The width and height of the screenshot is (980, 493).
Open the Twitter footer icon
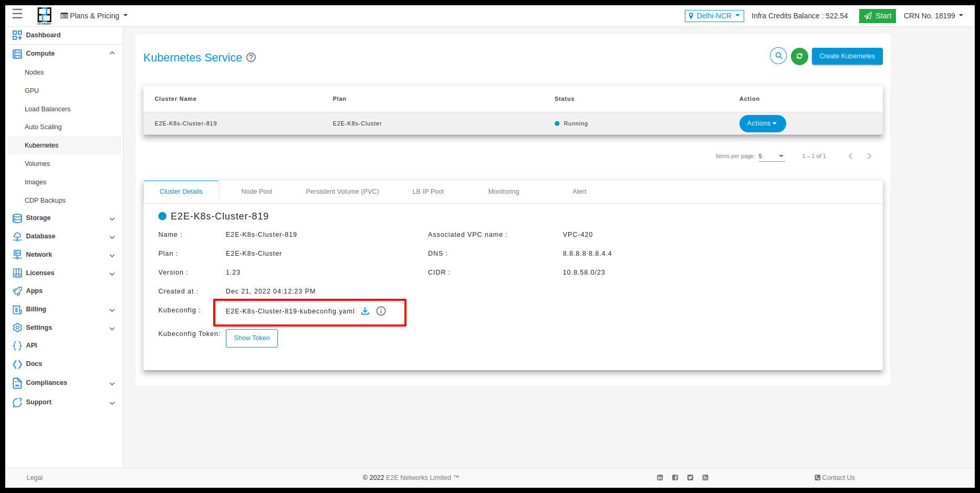click(690, 478)
